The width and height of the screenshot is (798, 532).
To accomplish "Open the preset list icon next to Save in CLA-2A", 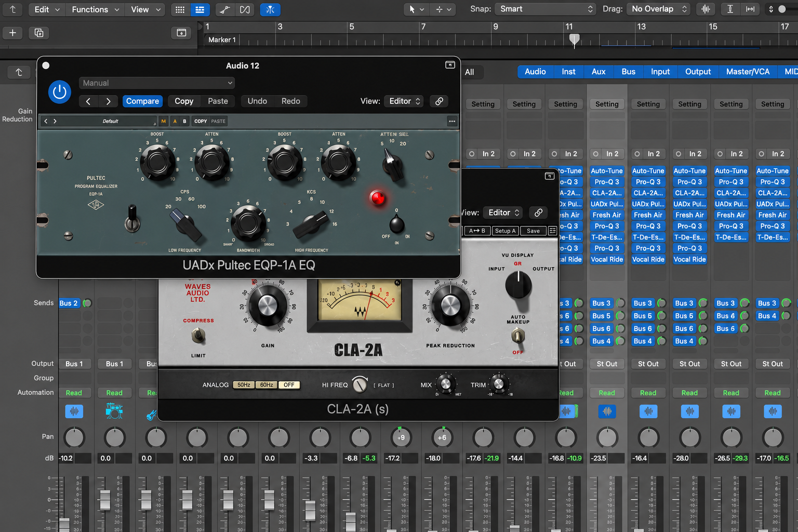I will coord(552,231).
